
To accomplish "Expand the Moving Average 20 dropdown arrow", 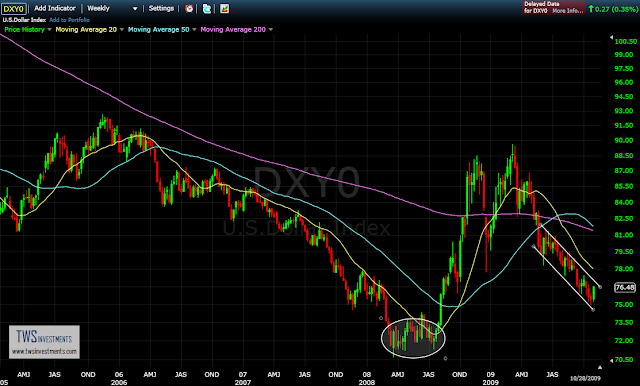I will pyautogui.click(x=122, y=29).
